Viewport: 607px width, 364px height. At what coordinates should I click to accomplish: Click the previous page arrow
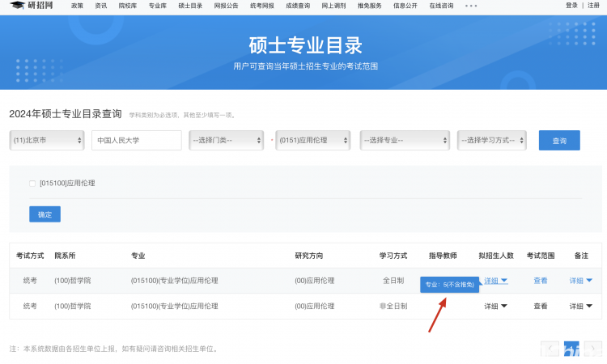(550, 349)
